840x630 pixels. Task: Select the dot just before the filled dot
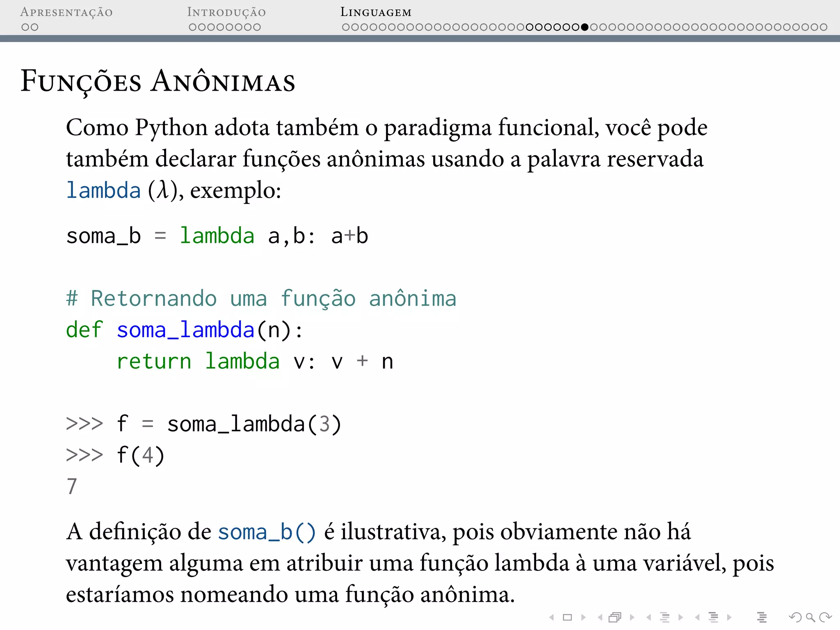pyautogui.click(x=575, y=27)
